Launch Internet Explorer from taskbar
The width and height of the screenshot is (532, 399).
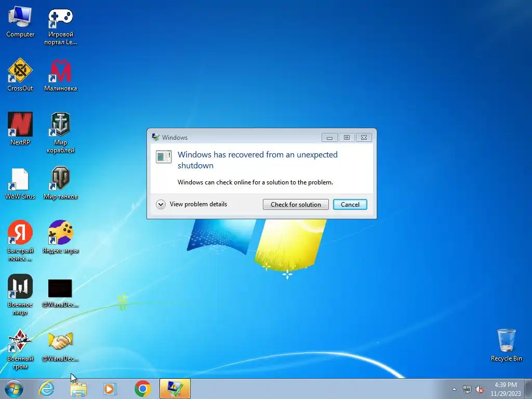[x=46, y=389]
